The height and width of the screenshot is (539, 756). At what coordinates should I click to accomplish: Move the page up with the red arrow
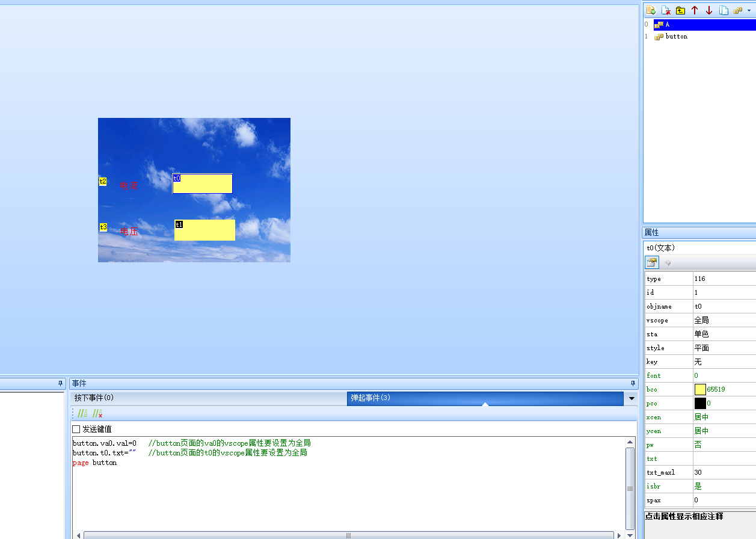tap(695, 10)
